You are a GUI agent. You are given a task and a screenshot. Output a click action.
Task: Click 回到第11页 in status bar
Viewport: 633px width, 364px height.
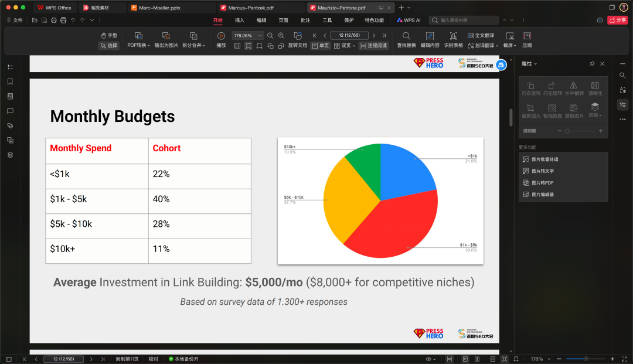127,359
